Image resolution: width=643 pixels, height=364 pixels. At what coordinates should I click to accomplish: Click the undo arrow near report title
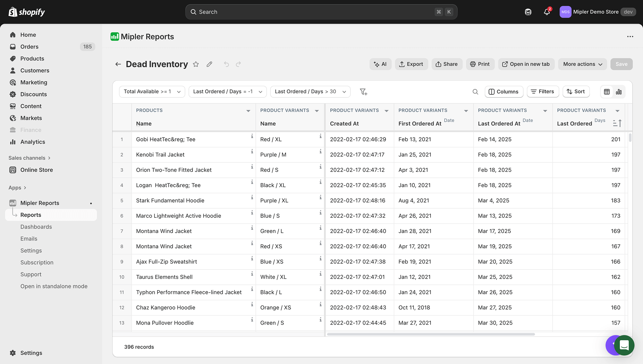pos(226,64)
